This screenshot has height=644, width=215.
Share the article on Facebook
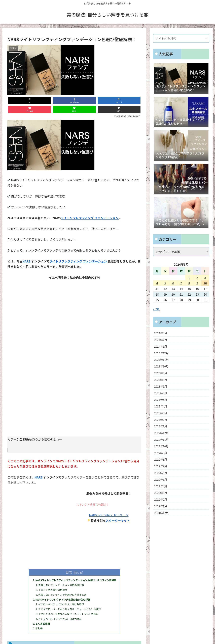click(x=74, y=100)
